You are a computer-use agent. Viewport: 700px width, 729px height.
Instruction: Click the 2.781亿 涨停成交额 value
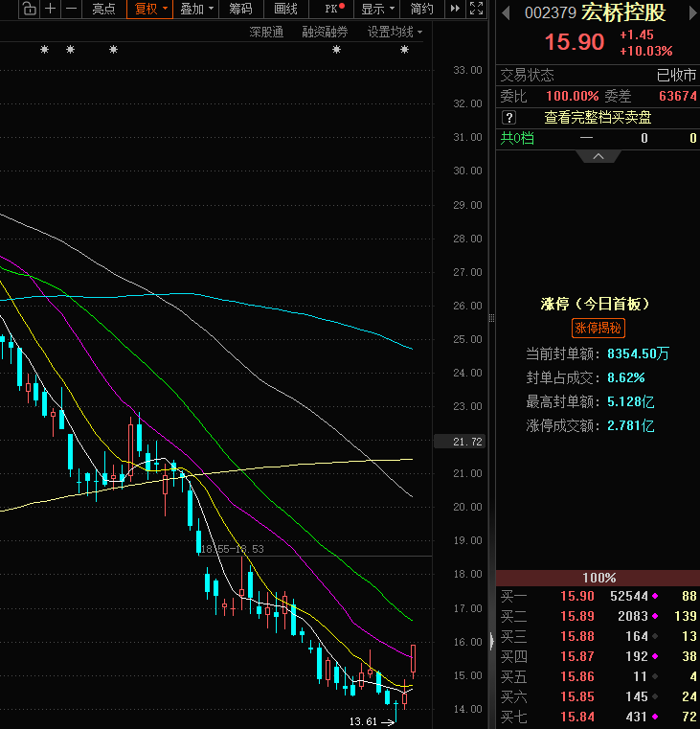tap(631, 425)
